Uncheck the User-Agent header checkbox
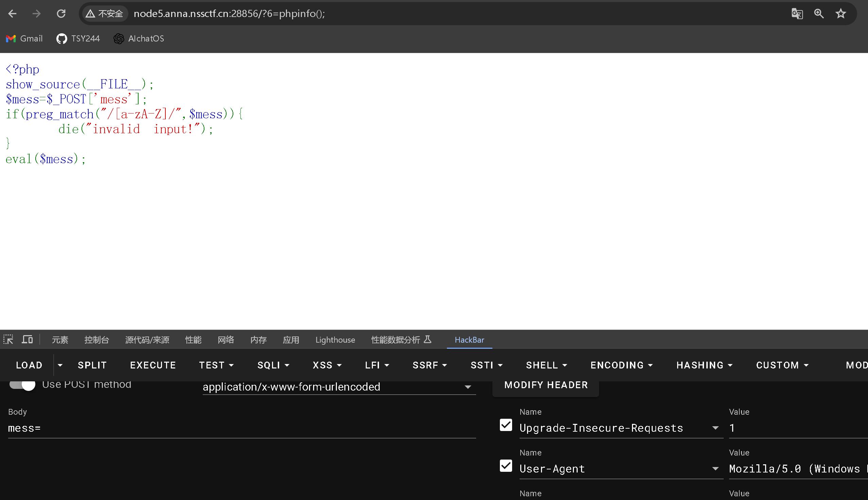Viewport: 868px width, 500px height. pos(506,466)
